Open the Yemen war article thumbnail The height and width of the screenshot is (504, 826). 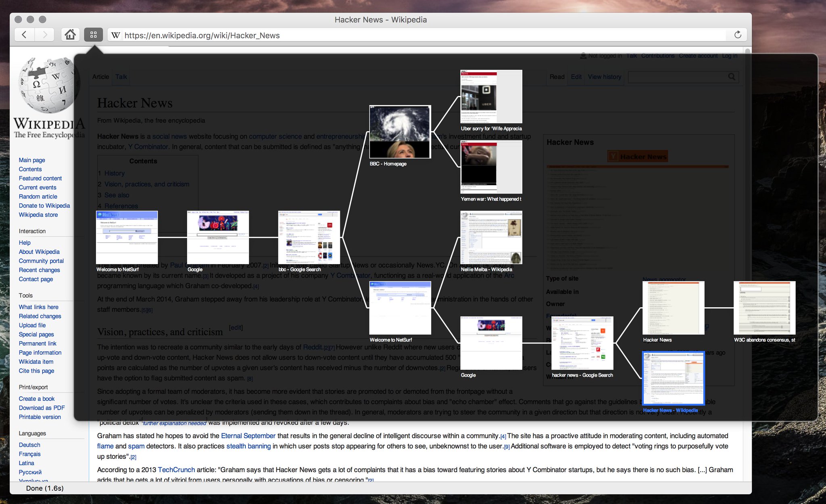coord(491,167)
